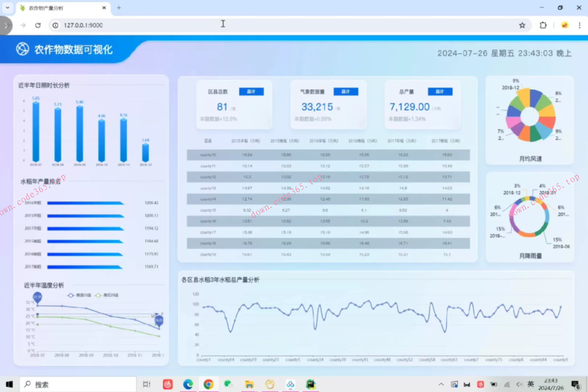Viewport: 588px width, 392px height.
Task: Click the red slice of 月均风速 pie
Action: [548, 122]
